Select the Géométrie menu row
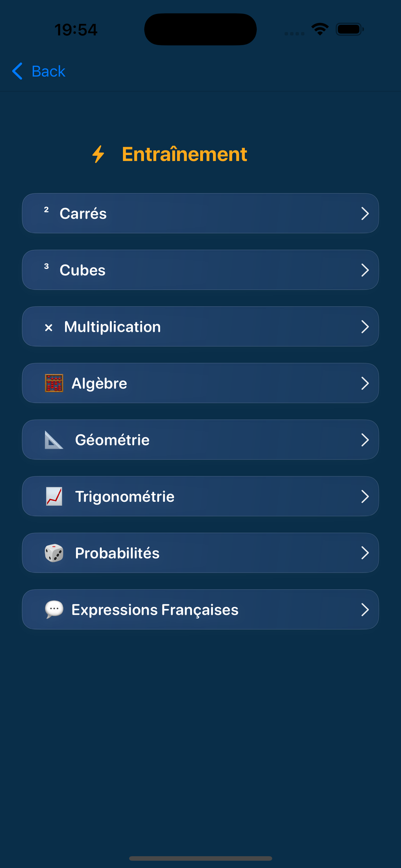The height and width of the screenshot is (868, 401). (x=200, y=440)
